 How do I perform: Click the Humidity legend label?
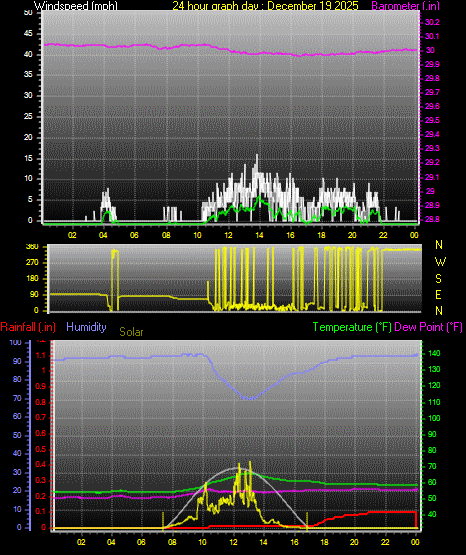click(86, 327)
